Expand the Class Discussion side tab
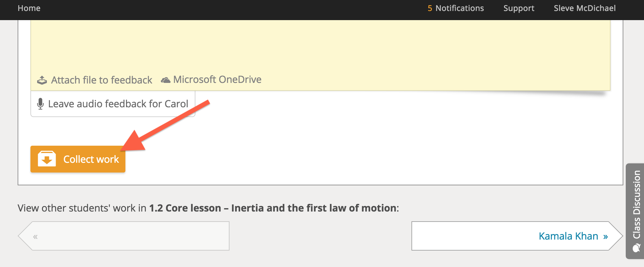644x267 pixels. 635,211
